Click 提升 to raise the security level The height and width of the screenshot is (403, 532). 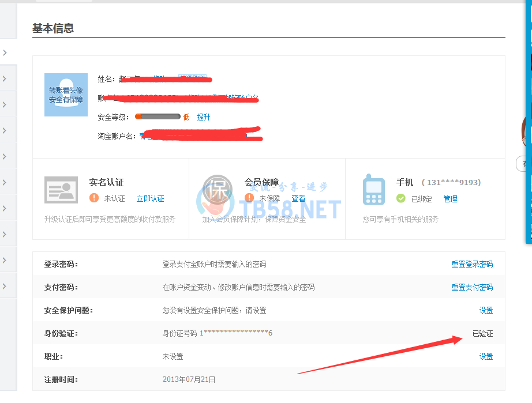(203, 117)
